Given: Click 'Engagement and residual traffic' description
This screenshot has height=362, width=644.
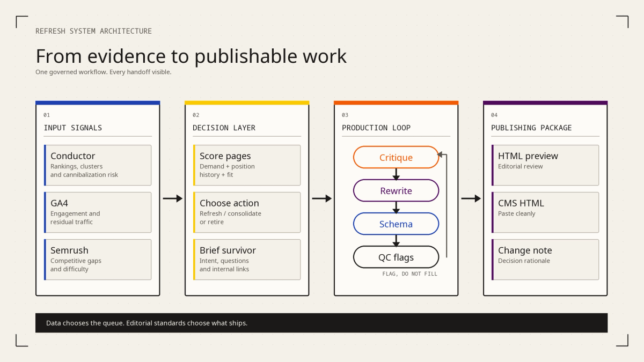Looking at the screenshot, I should coord(75,218).
